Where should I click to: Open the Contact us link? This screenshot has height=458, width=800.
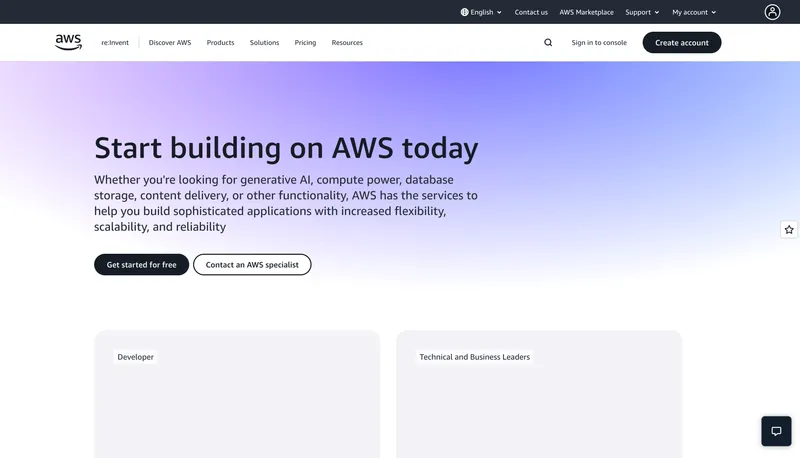(531, 12)
